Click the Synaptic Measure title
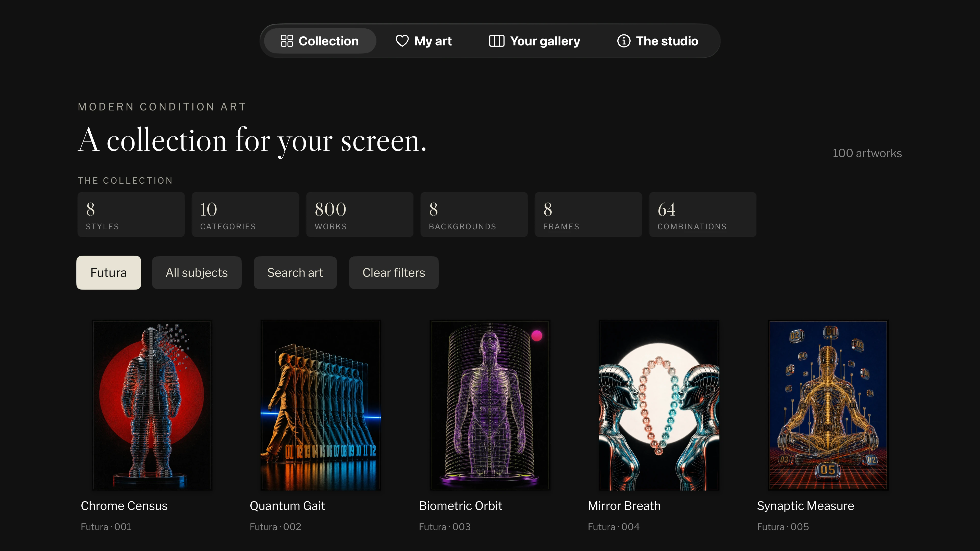This screenshot has width=980, height=551. pyautogui.click(x=805, y=506)
